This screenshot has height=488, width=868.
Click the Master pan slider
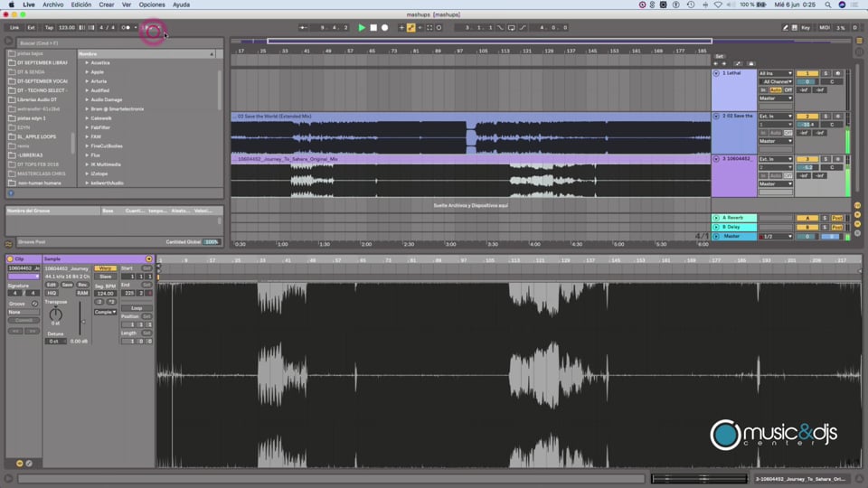(831, 237)
